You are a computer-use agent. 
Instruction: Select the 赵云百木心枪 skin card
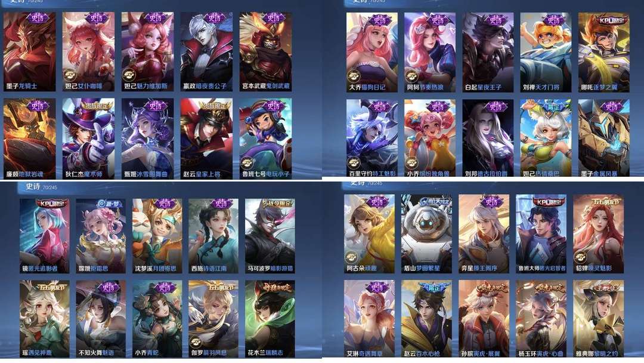(x=427, y=319)
